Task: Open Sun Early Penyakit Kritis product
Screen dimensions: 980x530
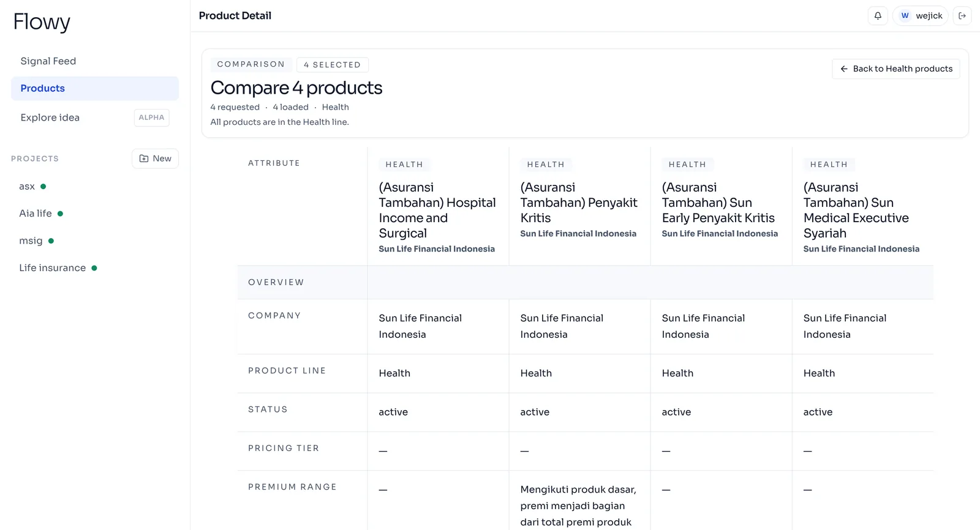Action: pos(718,203)
